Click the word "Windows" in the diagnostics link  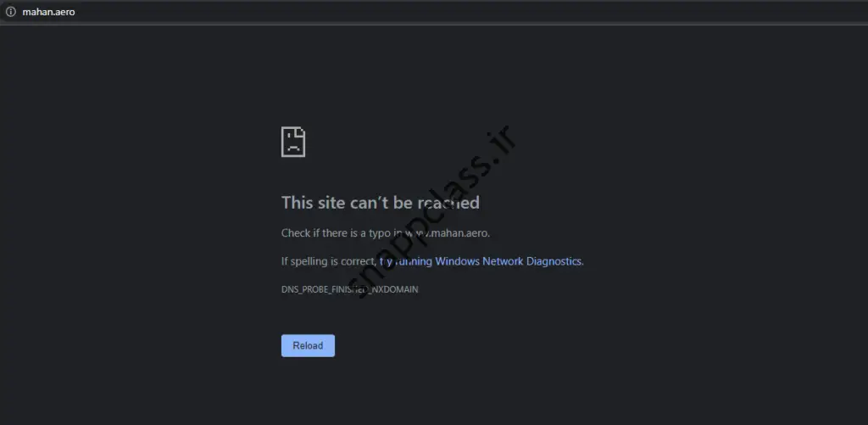click(457, 261)
